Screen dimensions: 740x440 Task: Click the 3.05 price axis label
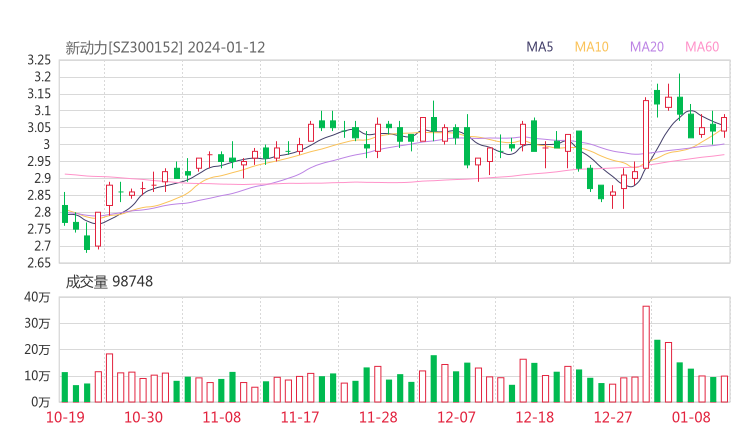39,128
